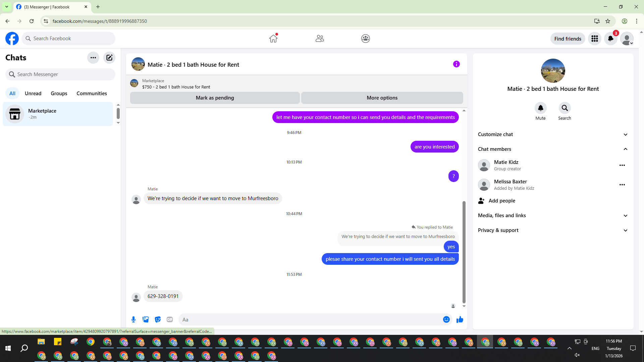This screenshot has width=644, height=362.
Task: Switch to the Unread chats tab
Action: click(33, 94)
